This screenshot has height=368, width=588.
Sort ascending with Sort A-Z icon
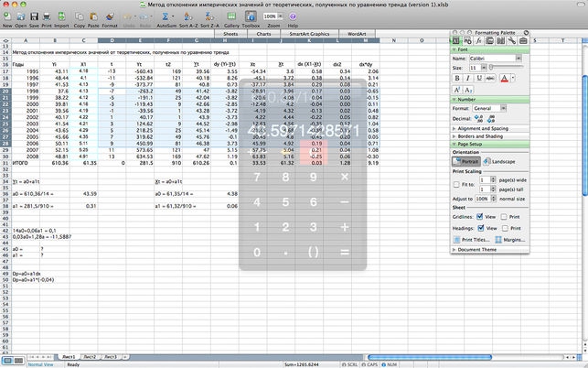(187, 16)
